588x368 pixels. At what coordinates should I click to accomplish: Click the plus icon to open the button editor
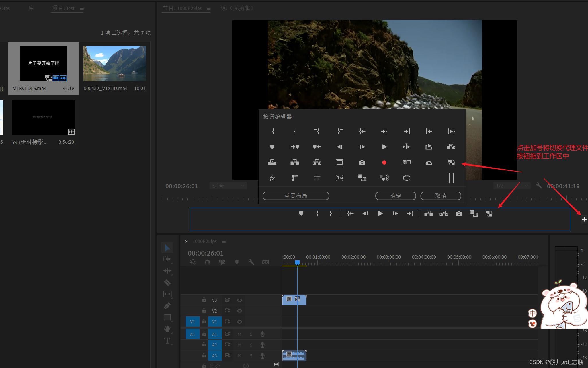[x=584, y=219]
